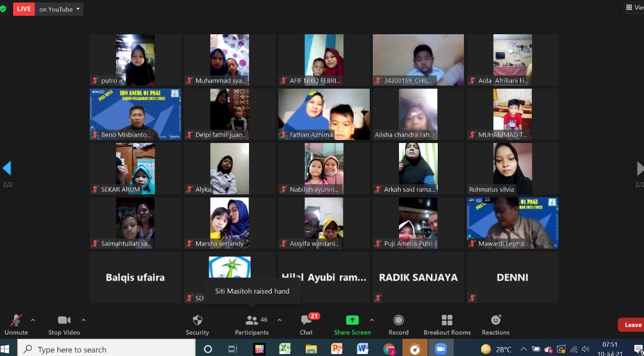Open the LIVE on YouTube dropdown
644x356 pixels.
pyautogui.click(x=59, y=9)
